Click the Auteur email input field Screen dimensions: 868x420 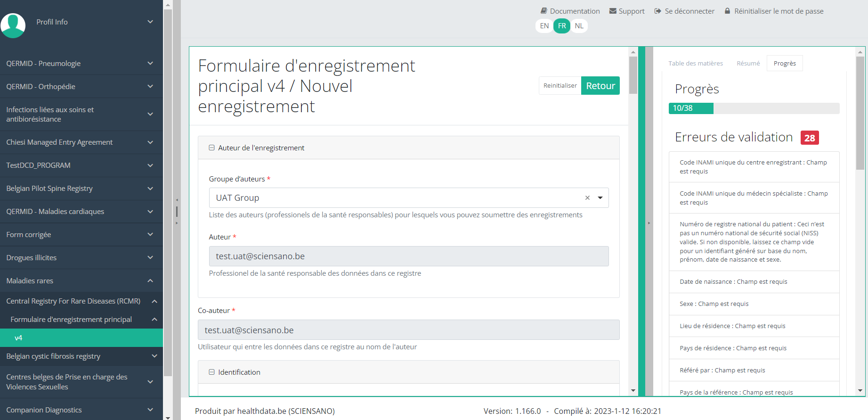[x=408, y=256]
